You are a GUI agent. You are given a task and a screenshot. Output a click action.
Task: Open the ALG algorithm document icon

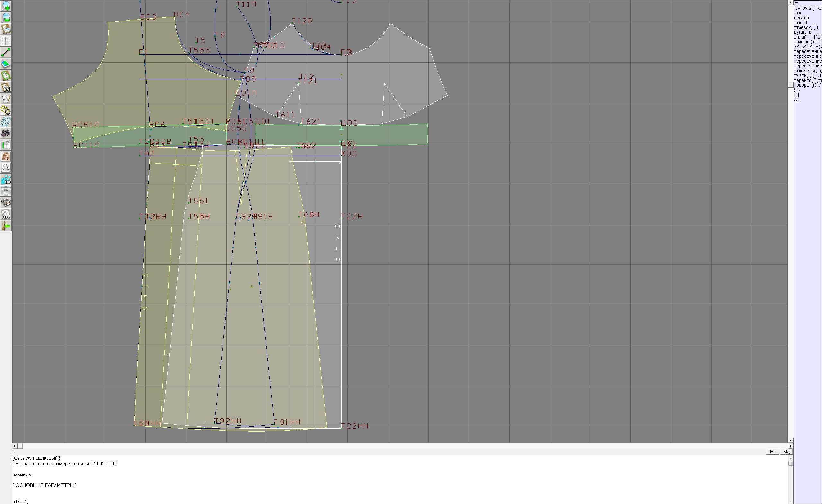6,214
